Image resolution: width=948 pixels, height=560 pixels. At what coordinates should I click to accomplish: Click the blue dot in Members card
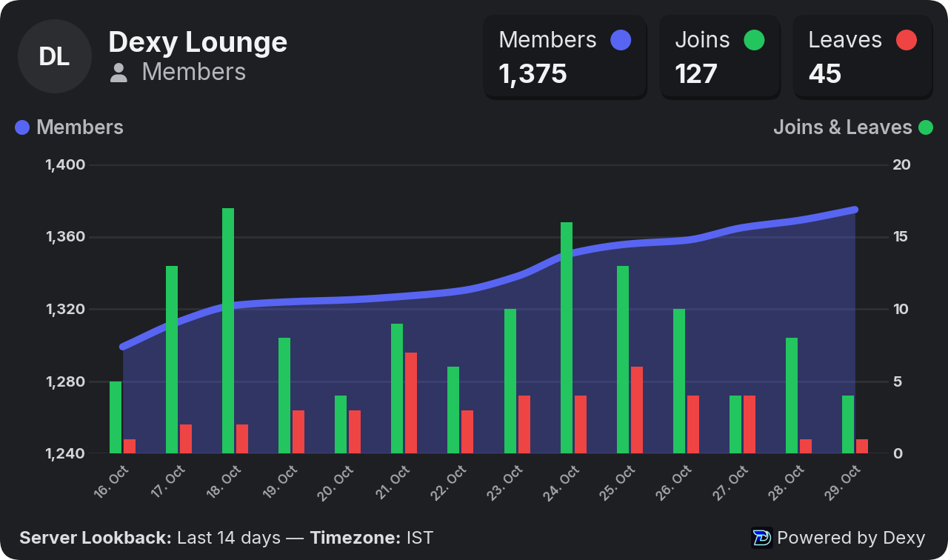[621, 40]
